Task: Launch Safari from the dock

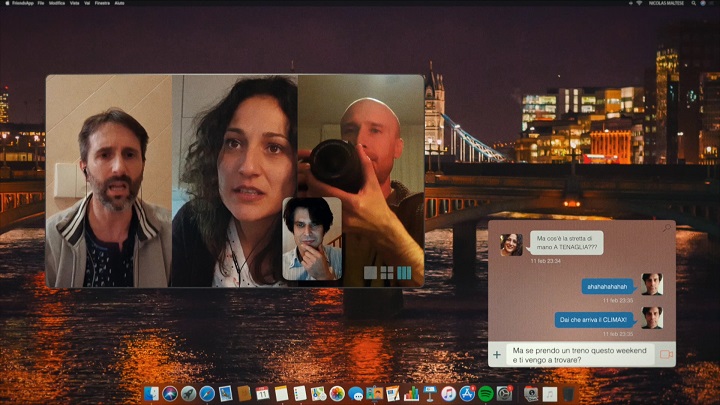Action: pyautogui.click(x=207, y=394)
